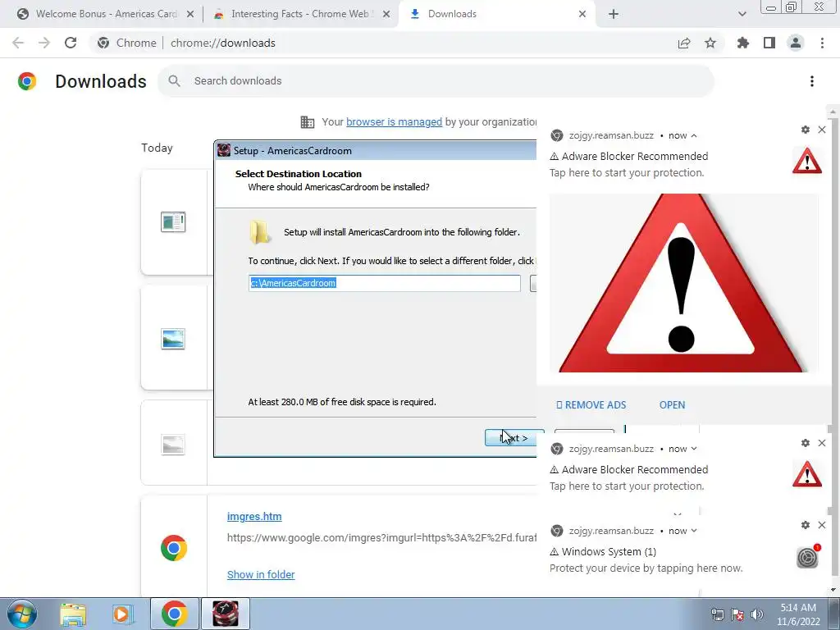Image resolution: width=840 pixels, height=630 pixels.
Task: Click the AmericasCardroom setup taskbar icon
Action: pyautogui.click(x=225, y=614)
